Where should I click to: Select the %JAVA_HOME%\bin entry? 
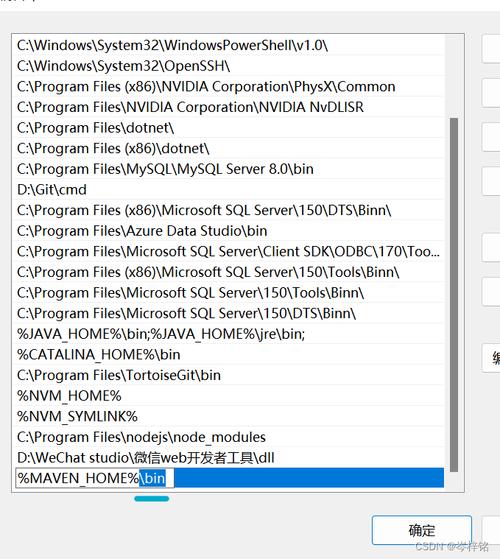tap(230, 334)
